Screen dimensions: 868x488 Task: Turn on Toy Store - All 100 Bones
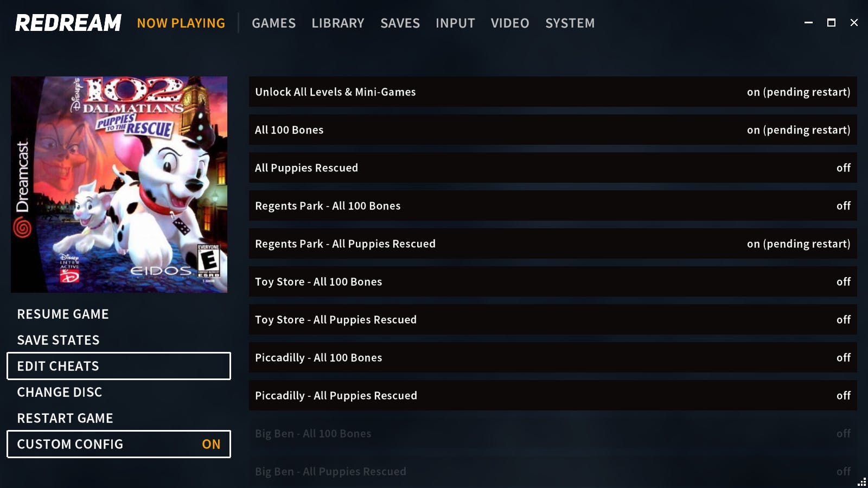click(553, 281)
